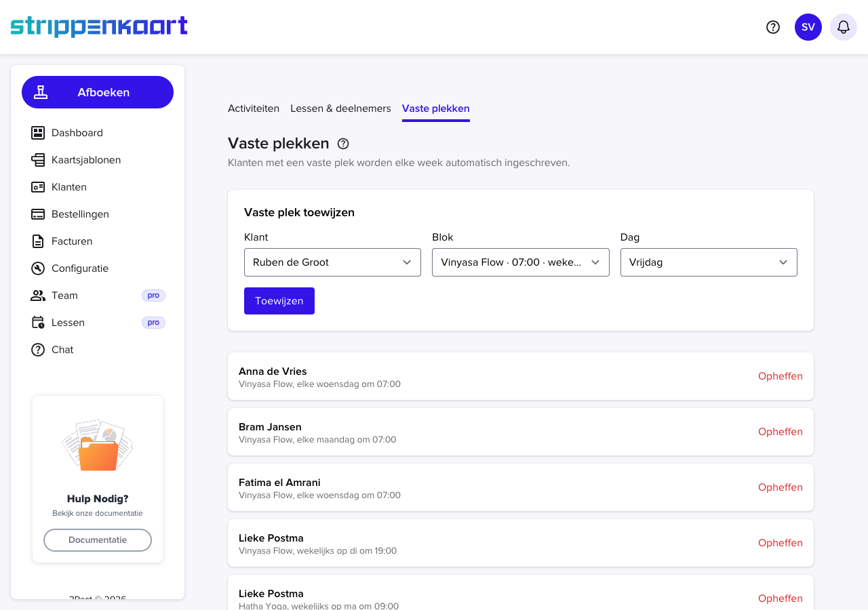Open the SV user avatar menu
Viewport: 868px width, 610px height.
coord(808,27)
